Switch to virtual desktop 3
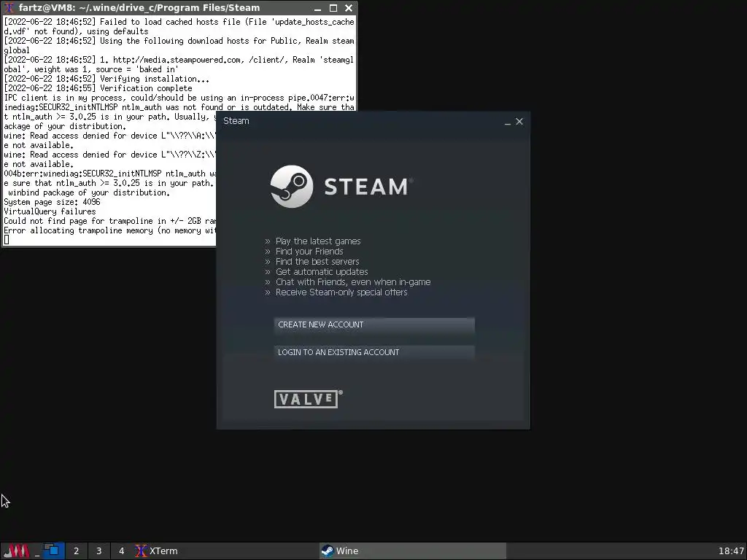The height and width of the screenshot is (560, 747). click(x=99, y=551)
